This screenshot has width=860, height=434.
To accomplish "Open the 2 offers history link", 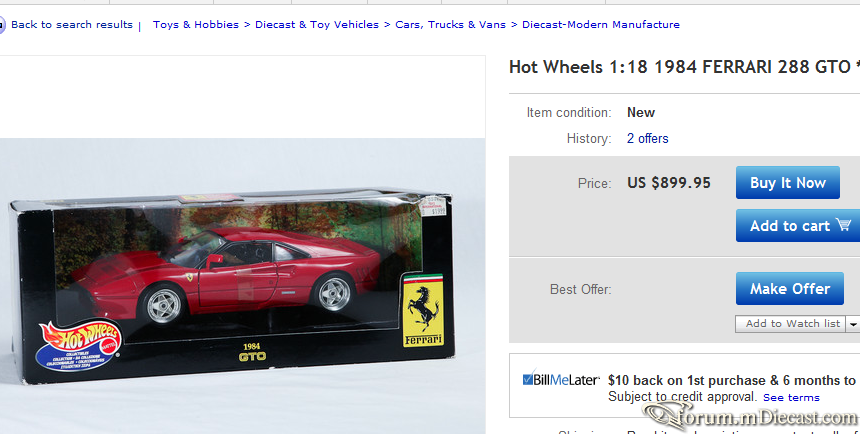I will click(647, 138).
